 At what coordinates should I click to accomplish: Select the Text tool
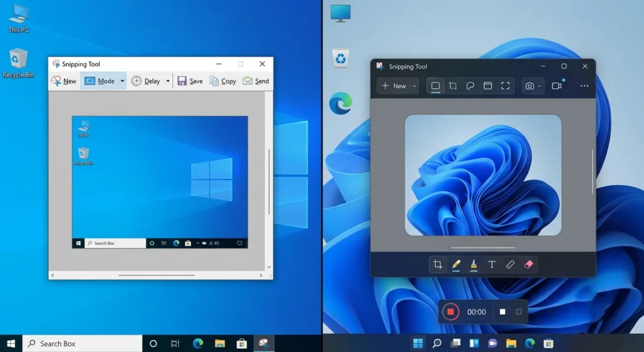coord(492,264)
